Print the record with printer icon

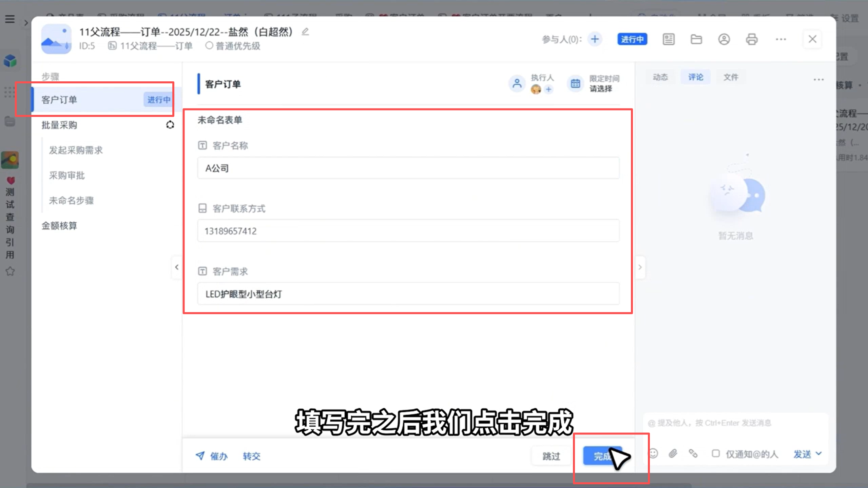point(752,39)
